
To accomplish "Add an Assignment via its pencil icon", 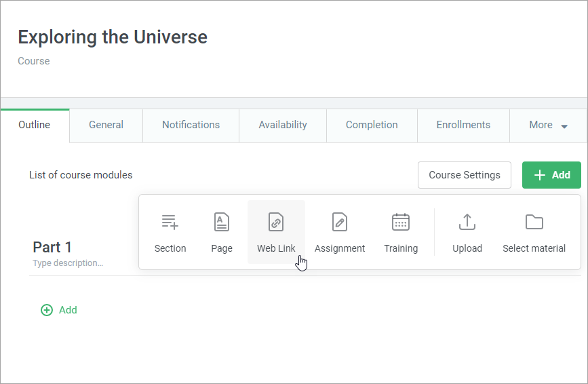I will (340, 222).
